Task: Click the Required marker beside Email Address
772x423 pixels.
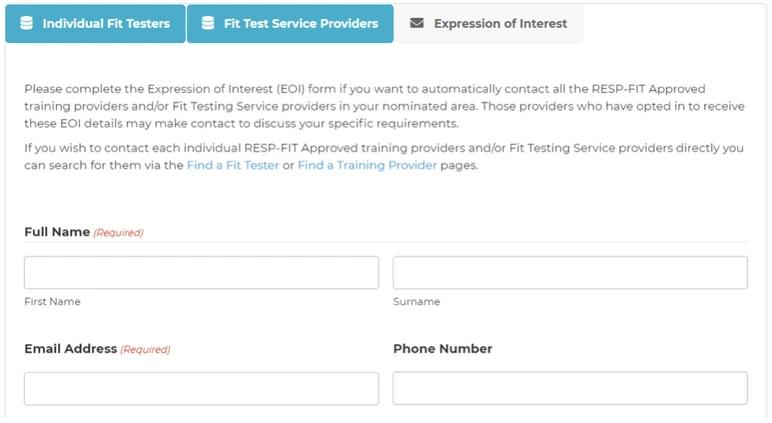Action: (145, 350)
